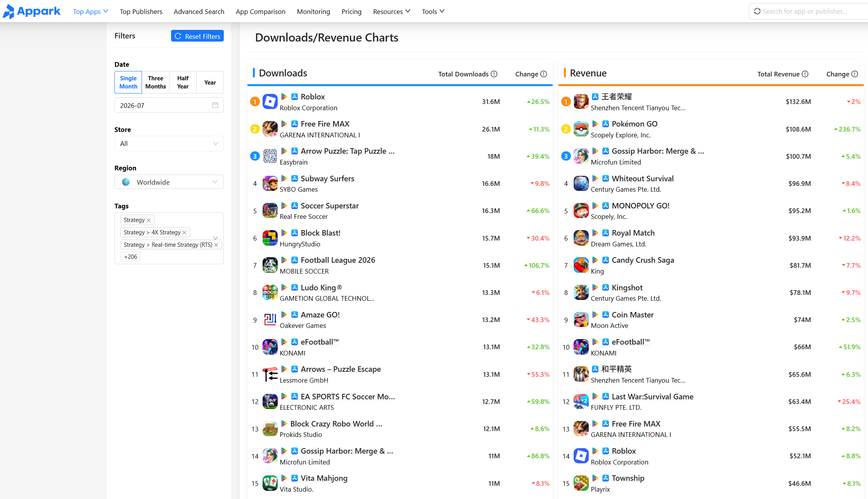Viewport: 868px width, 499px height.
Task: Expand the Top Apps menu
Action: pyautogui.click(x=90, y=12)
